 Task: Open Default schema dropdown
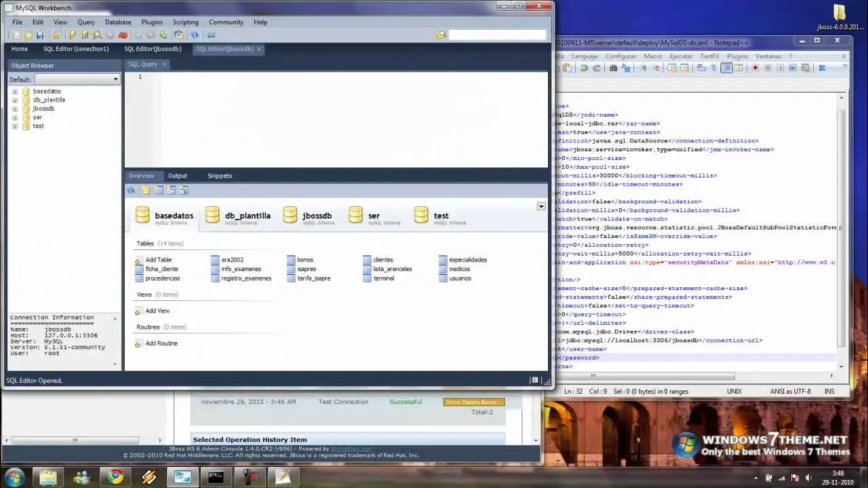pyautogui.click(x=77, y=79)
